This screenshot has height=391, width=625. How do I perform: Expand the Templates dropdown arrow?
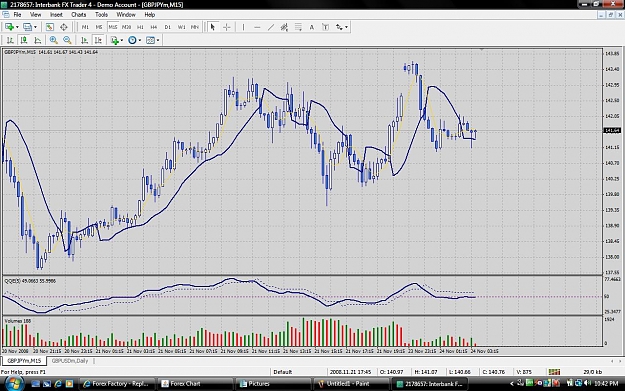[158, 40]
